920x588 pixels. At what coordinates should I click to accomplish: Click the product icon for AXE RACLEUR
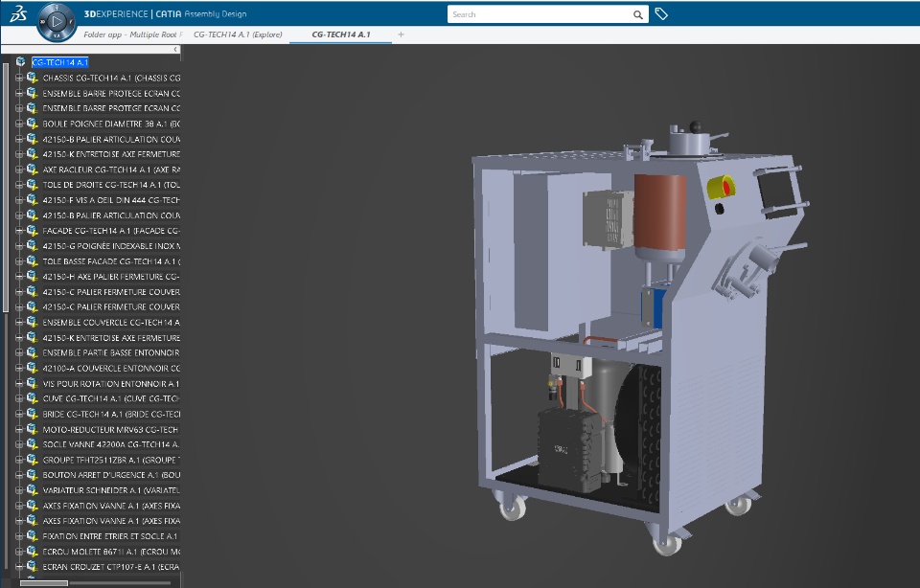click(33, 169)
